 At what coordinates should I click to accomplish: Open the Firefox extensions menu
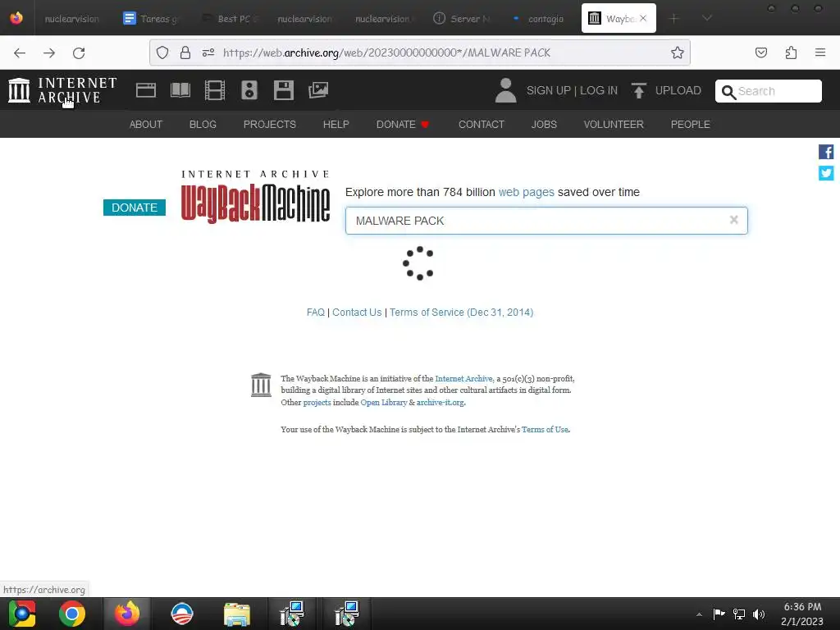[791, 52]
